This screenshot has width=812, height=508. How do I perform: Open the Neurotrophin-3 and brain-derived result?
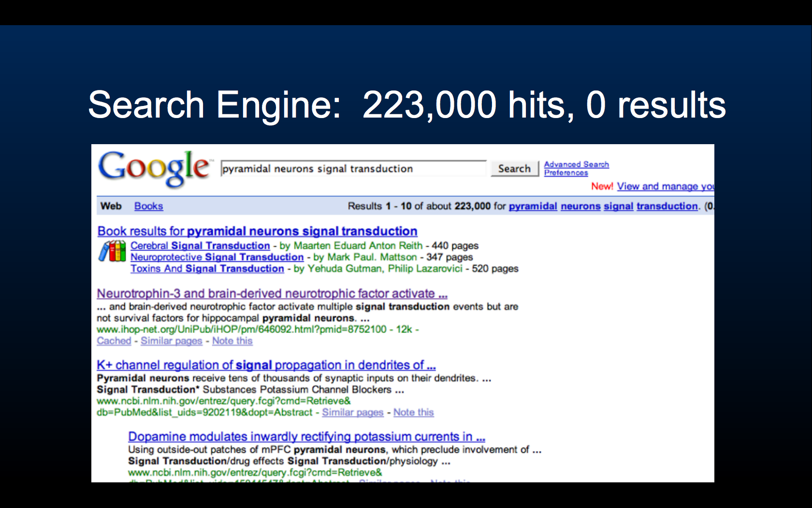pyautogui.click(x=272, y=294)
